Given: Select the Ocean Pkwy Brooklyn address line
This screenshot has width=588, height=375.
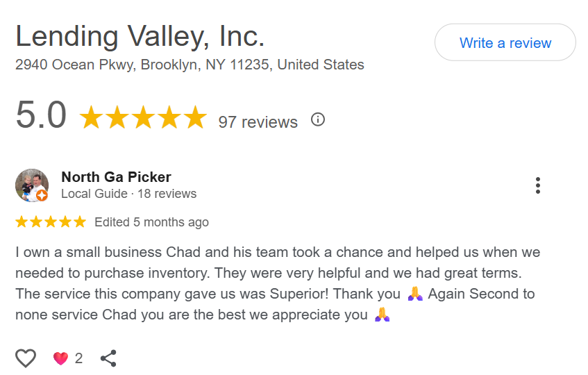Looking at the screenshot, I should pos(190,65).
